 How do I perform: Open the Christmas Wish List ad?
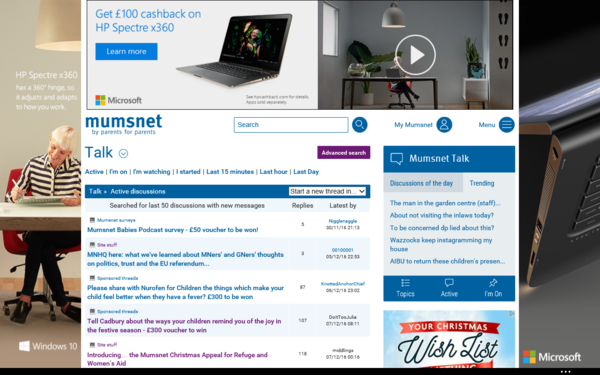click(x=449, y=340)
